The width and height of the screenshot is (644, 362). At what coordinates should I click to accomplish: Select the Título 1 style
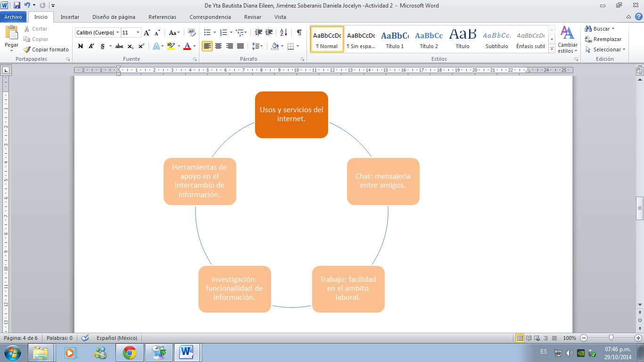tap(395, 39)
